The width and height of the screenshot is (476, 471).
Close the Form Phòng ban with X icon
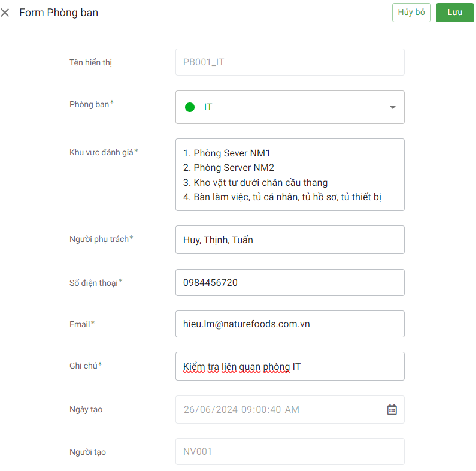[x=5, y=13]
